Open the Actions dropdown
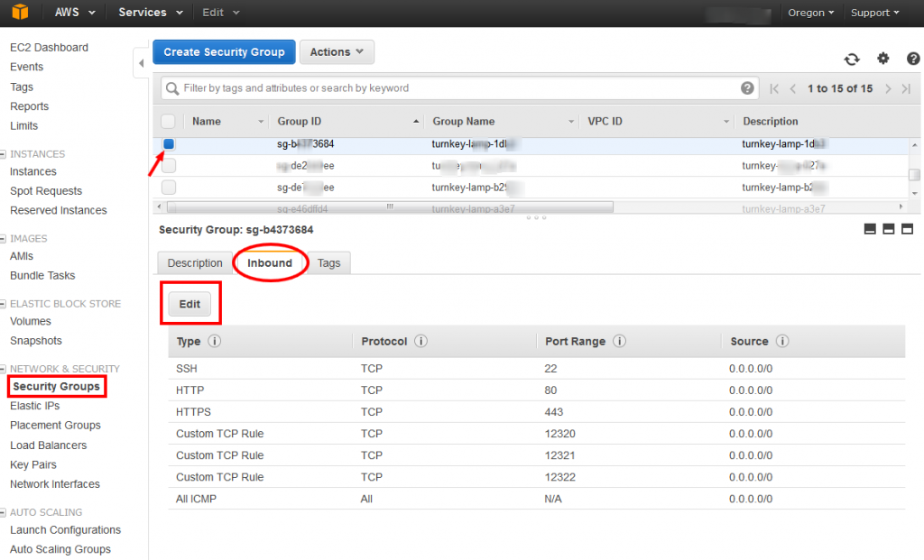The image size is (924, 560). click(337, 51)
